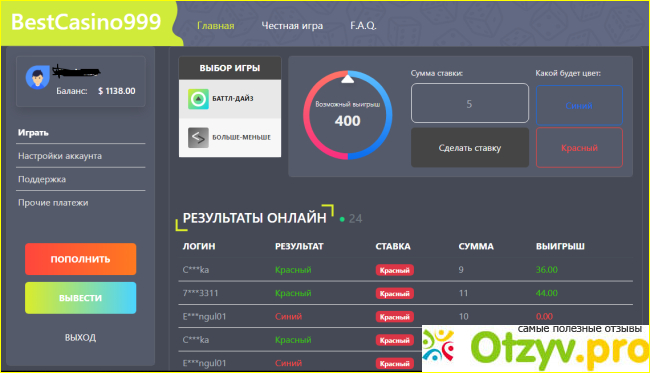The width and height of the screenshot is (650, 373).
Task: Open the Честная игра page
Action: coord(292,26)
